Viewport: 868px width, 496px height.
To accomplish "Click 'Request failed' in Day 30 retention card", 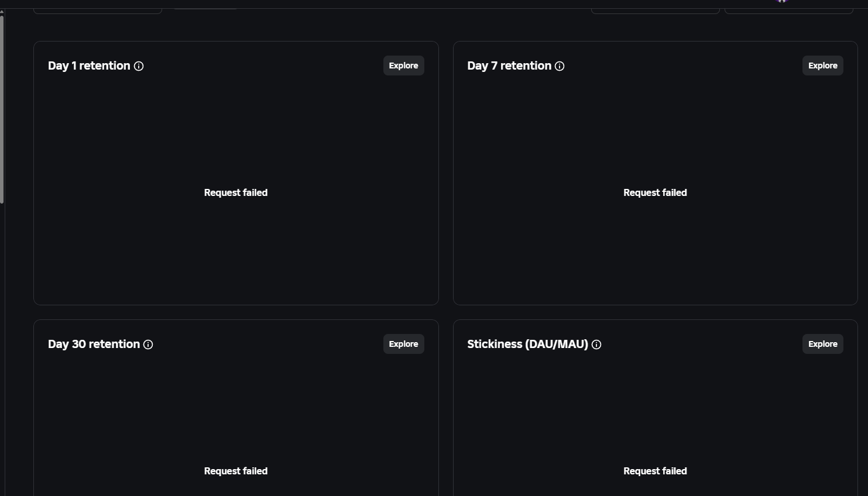I will coord(236,471).
